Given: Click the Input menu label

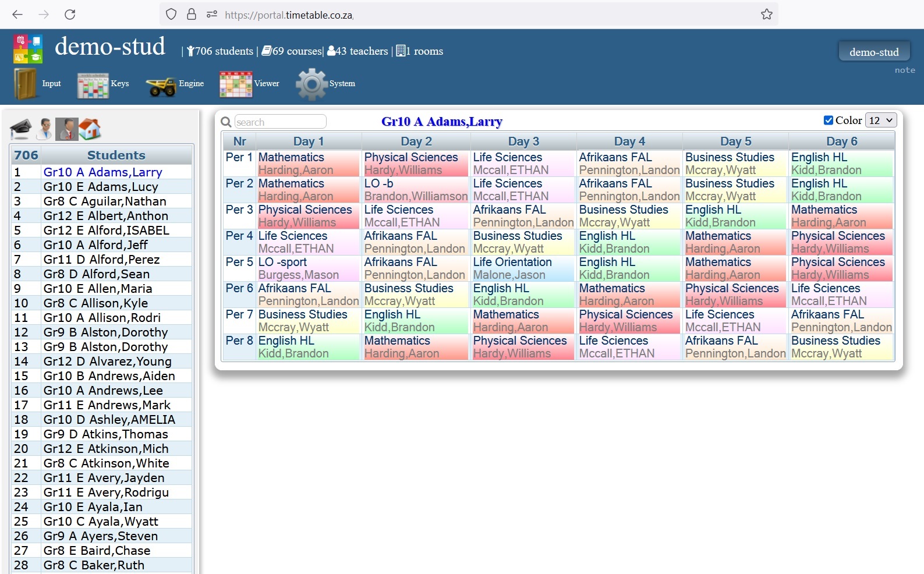Looking at the screenshot, I should pyautogui.click(x=51, y=84).
